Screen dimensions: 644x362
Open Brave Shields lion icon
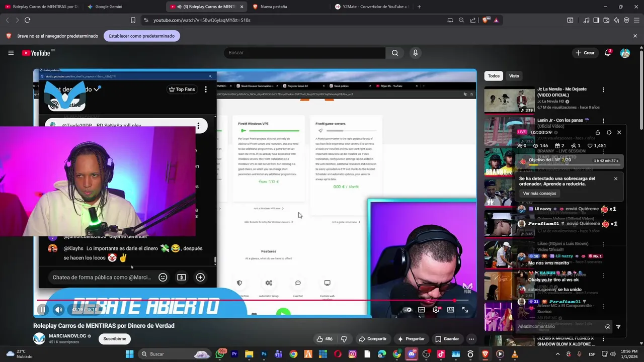(486, 20)
